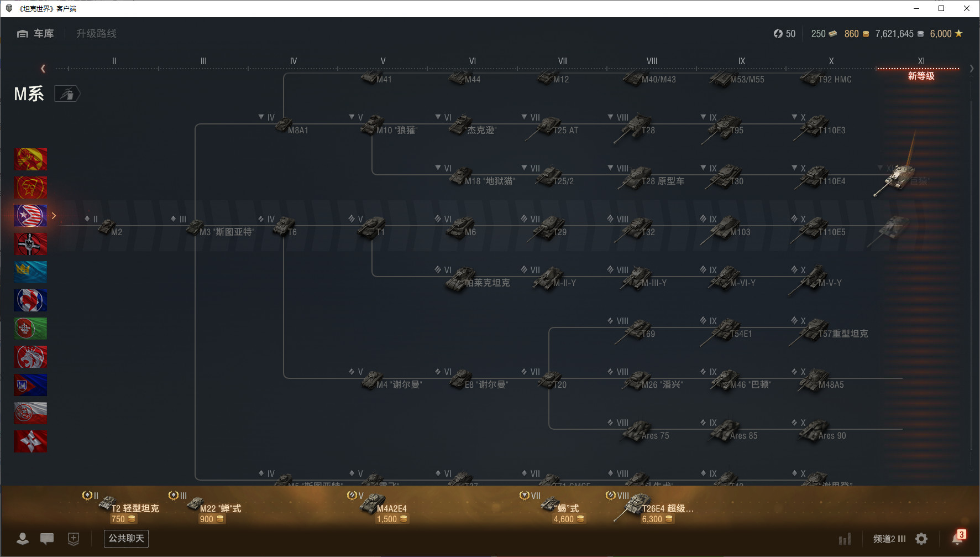Click the vehicle blueprint icon beside M系
The width and height of the screenshot is (980, 557).
[67, 94]
